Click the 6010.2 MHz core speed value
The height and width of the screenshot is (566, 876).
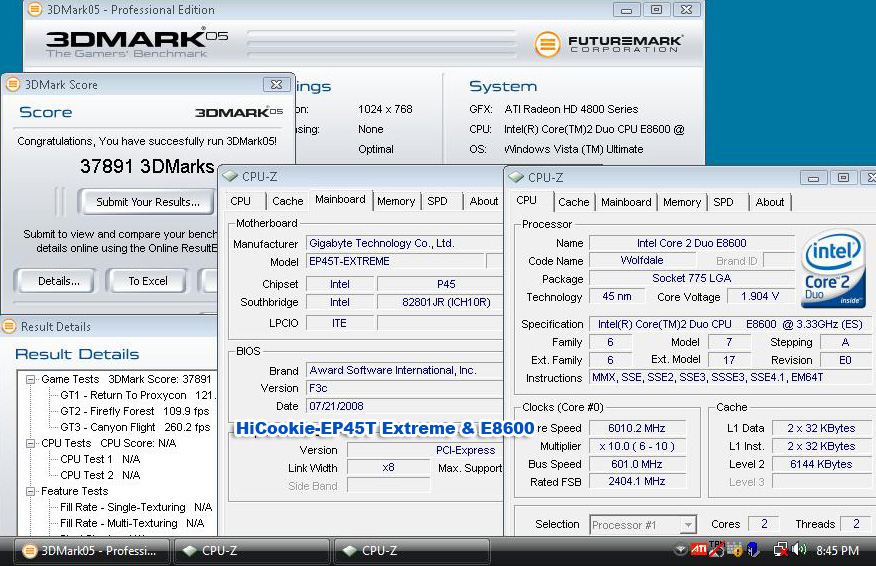637,429
